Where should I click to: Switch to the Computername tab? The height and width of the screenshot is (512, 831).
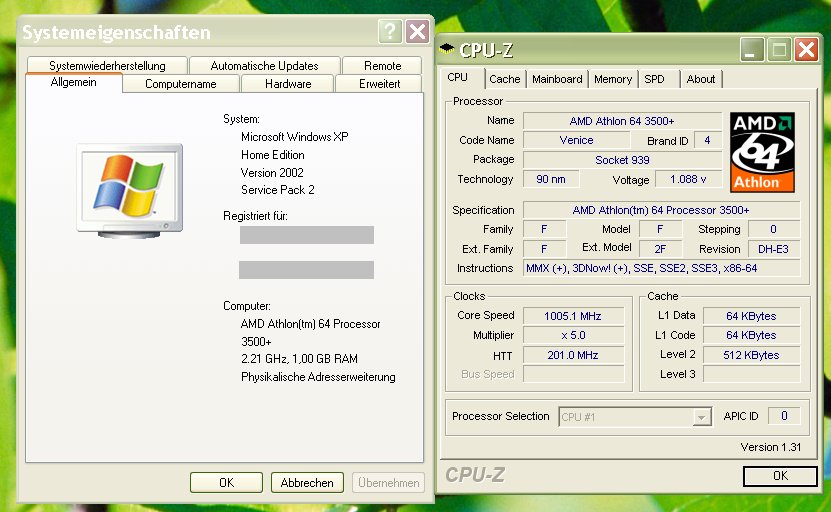point(181,84)
